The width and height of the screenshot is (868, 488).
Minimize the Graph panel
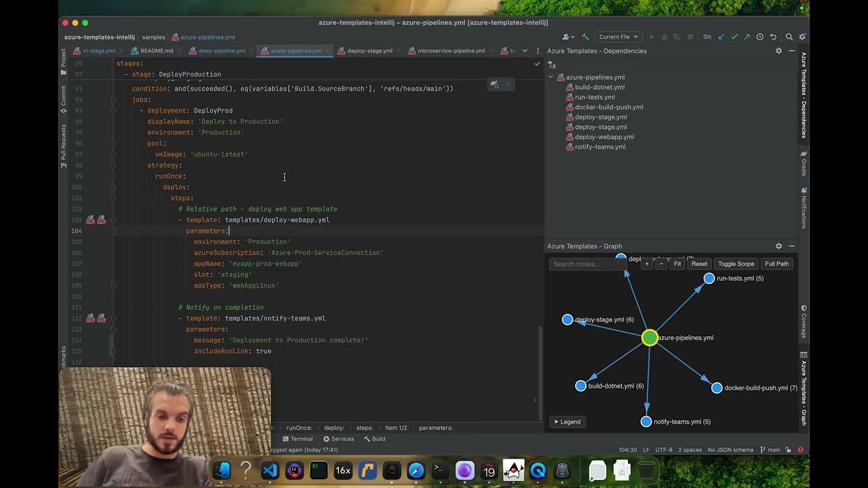pos(791,246)
